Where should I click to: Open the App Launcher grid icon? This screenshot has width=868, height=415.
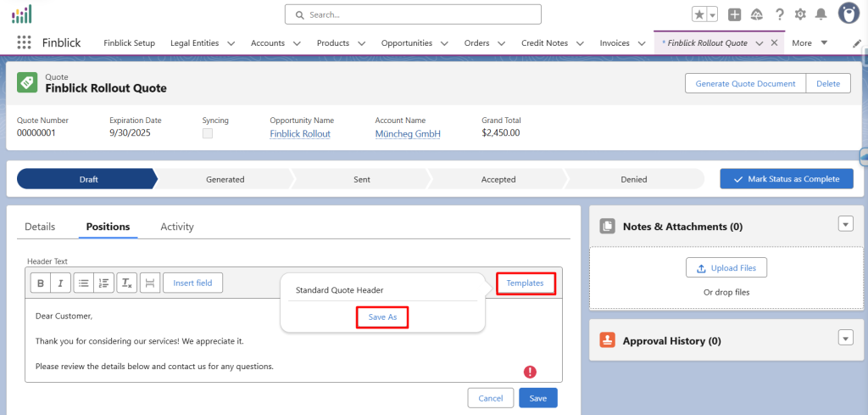click(x=24, y=43)
